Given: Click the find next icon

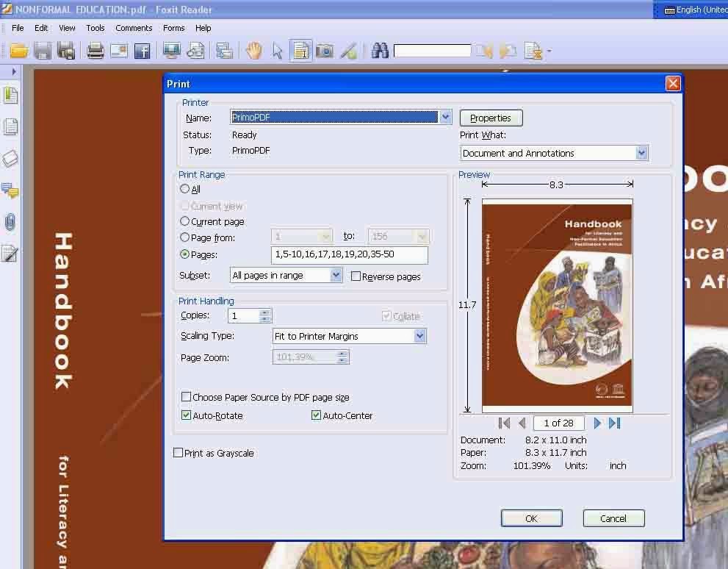Looking at the screenshot, I should (508, 50).
